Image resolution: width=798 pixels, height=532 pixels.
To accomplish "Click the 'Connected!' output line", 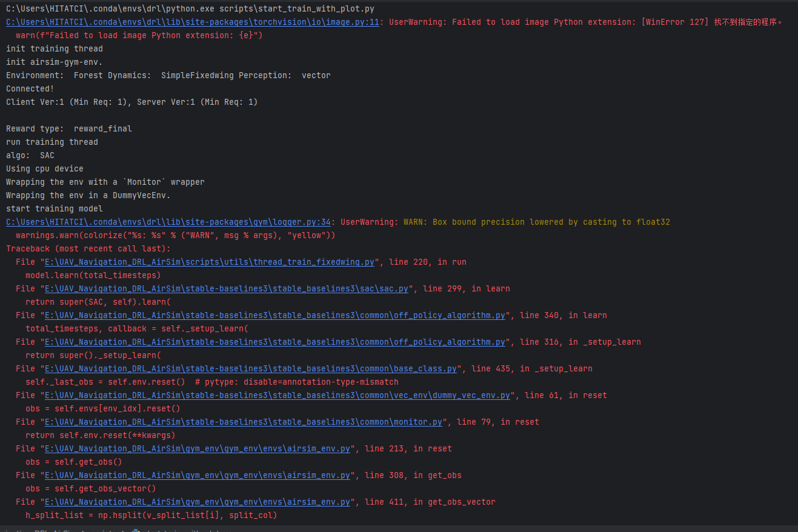I will pyautogui.click(x=29, y=88).
